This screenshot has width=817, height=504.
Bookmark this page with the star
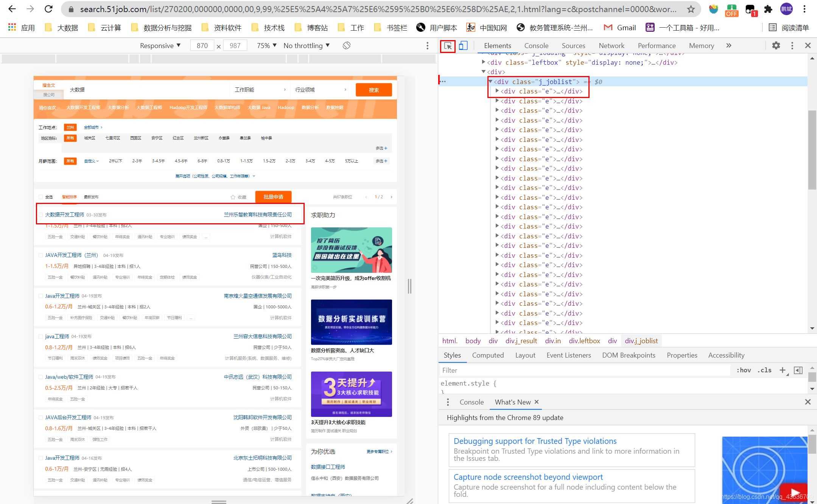point(691,9)
